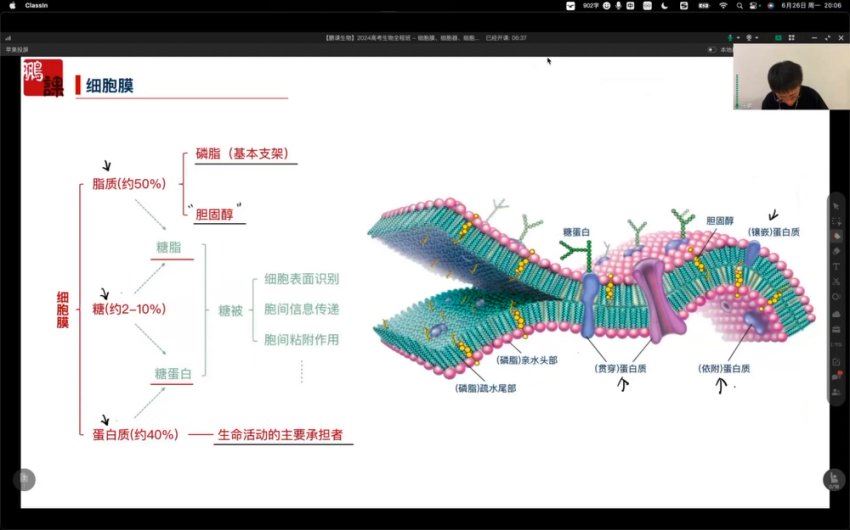Open the ClassIn app menu

pyautogui.click(x=36, y=5)
